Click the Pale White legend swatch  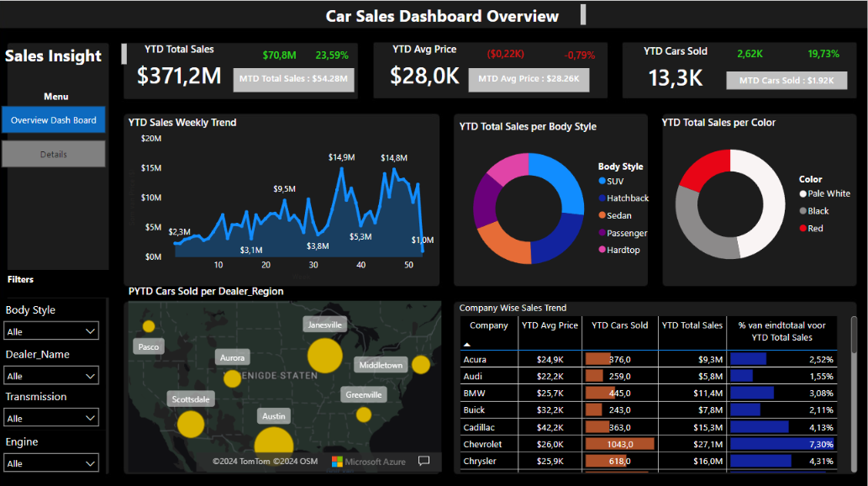(x=803, y=193)
